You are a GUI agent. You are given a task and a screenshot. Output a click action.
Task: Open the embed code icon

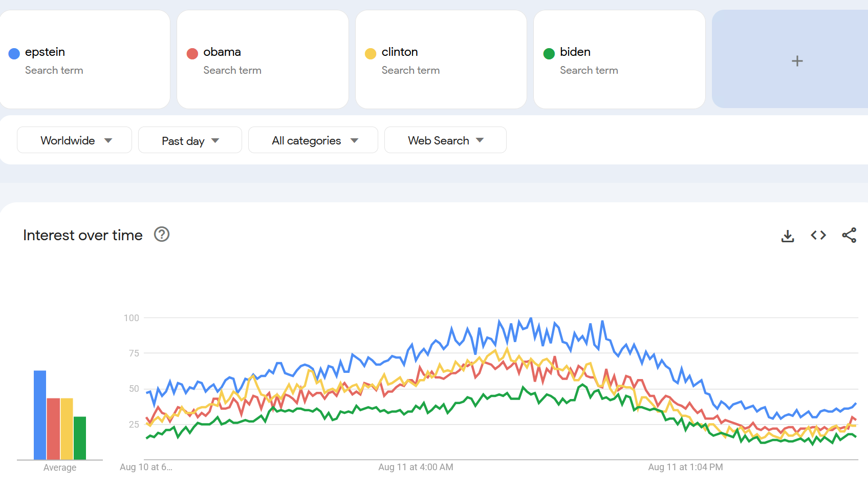[x=818, y=235]
